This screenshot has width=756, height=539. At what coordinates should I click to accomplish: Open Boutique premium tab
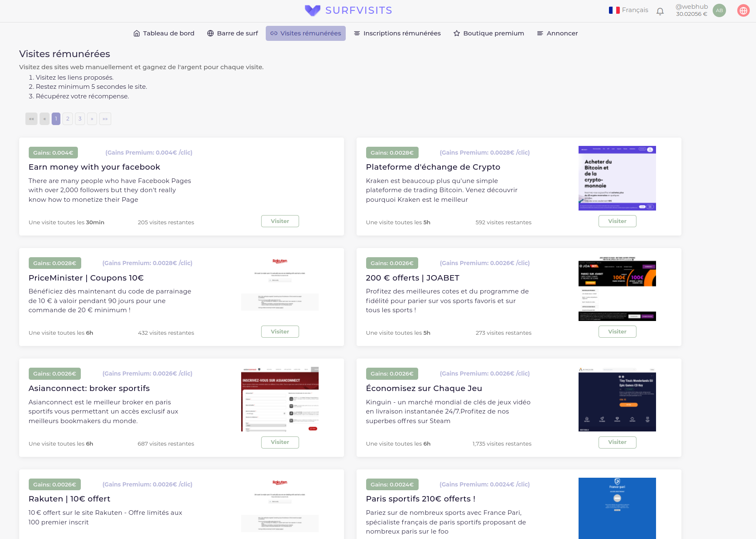pyautogui.click(x=489, y=33)
